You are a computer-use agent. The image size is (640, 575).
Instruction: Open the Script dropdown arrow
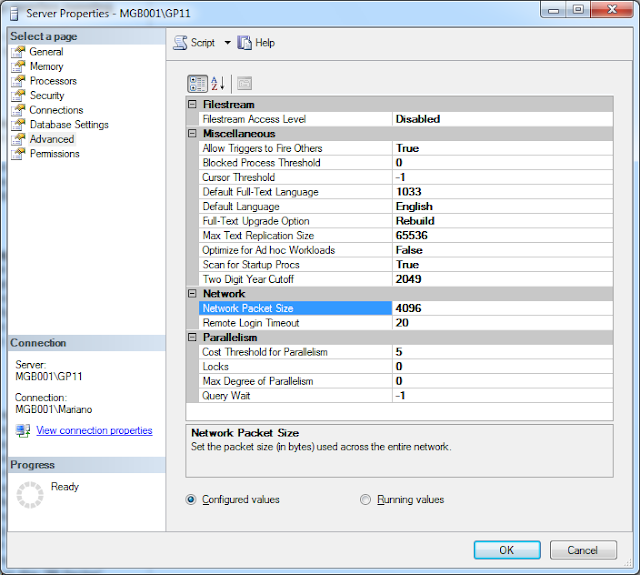[x=227, y=43]
